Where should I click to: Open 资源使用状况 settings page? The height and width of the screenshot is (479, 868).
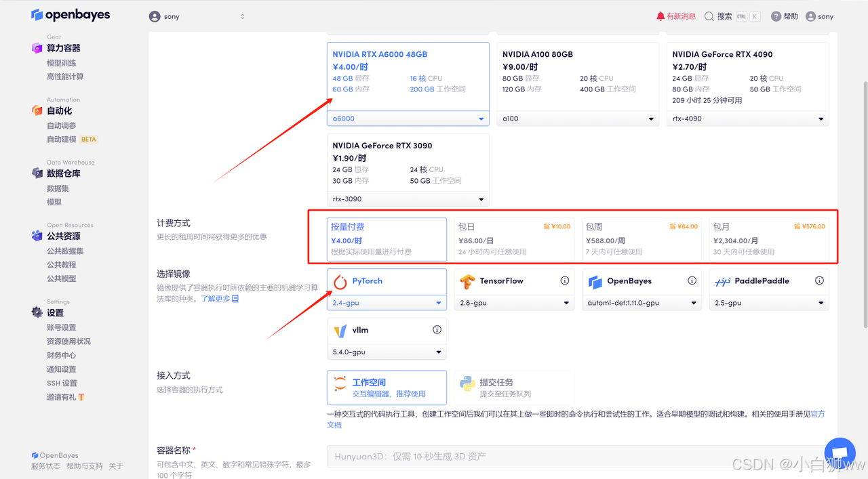(68, 341)
